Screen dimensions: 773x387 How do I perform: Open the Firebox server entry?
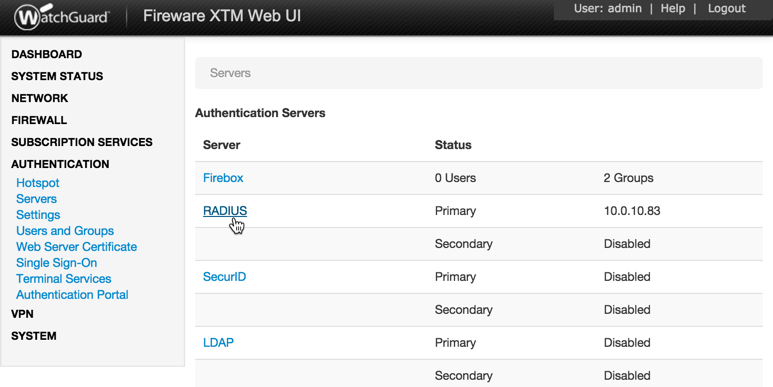point(223,178)
